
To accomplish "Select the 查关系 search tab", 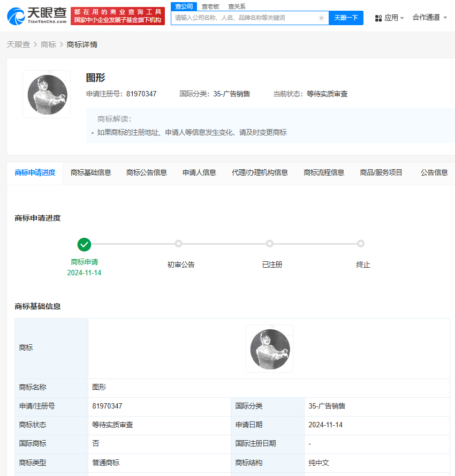I will coord(237,6).
